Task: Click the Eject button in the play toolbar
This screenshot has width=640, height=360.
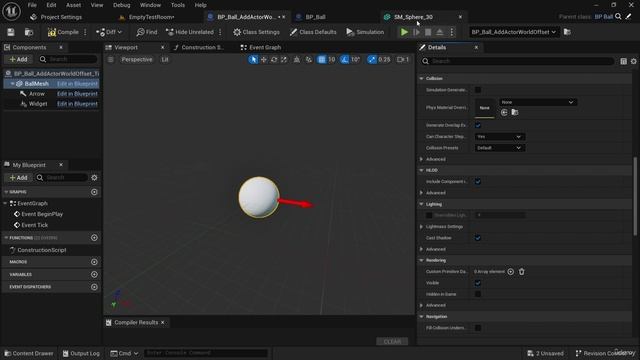Action: (440, 32)
